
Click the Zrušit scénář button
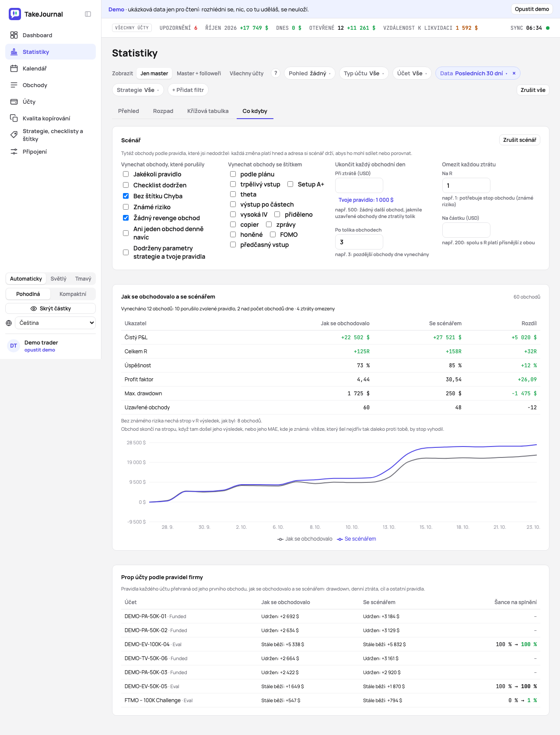pos(520,140)
